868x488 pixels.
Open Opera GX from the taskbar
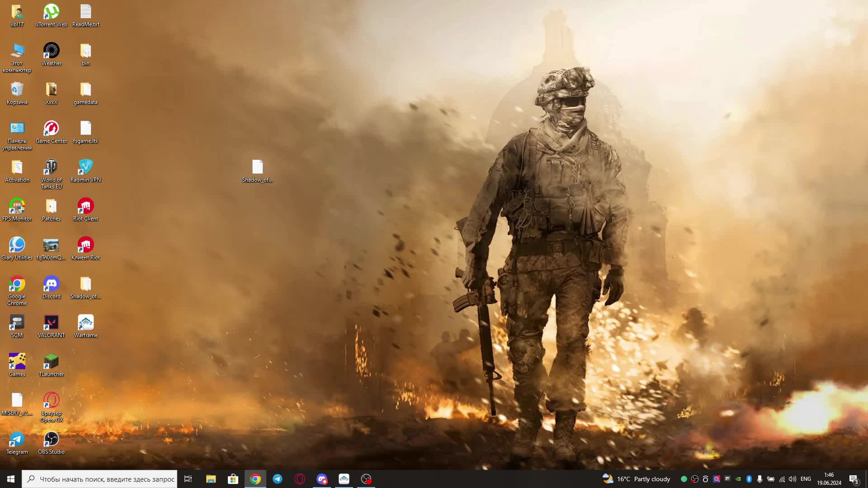tap(300, 479)
